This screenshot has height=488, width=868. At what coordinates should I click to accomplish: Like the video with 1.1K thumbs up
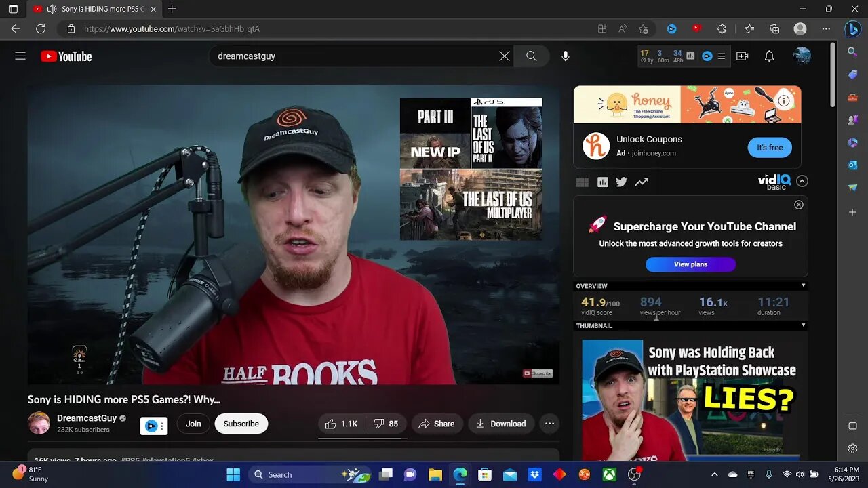pyautogui.click(x=341, y=424)
